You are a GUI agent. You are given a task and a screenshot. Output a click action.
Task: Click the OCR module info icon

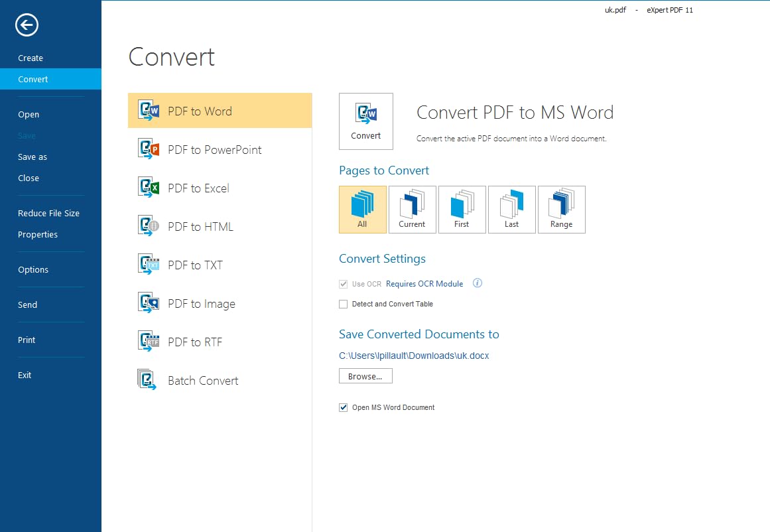477,283
